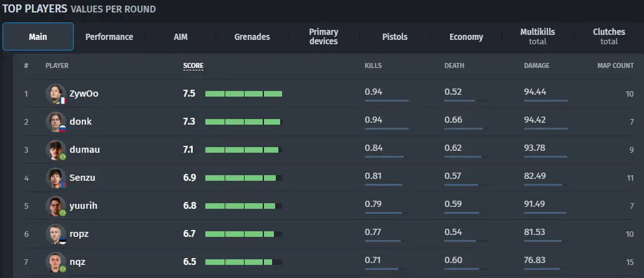Open donk's player name link

click(x=81, y=122)
